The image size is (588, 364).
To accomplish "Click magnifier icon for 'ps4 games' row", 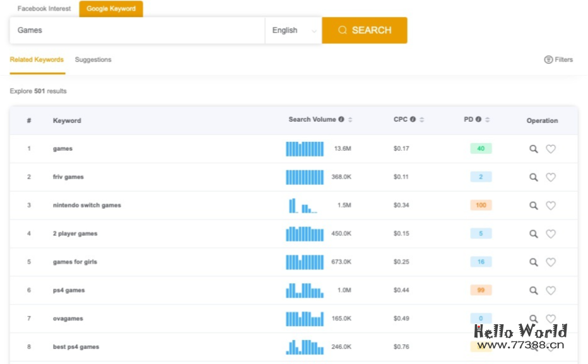I will pyautogui.click(x=533, y=291).
